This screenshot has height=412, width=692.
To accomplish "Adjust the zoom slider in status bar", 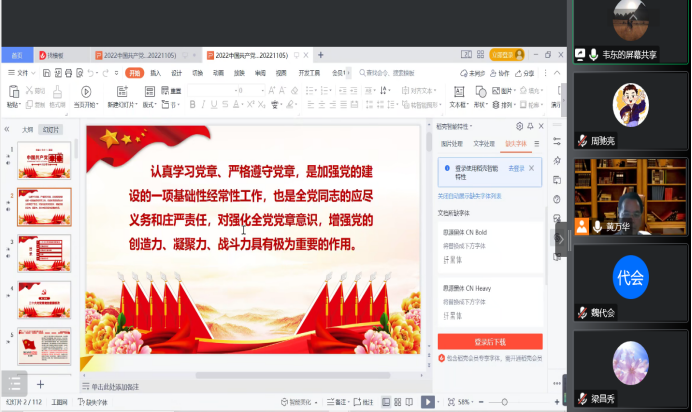I will 505,403.
